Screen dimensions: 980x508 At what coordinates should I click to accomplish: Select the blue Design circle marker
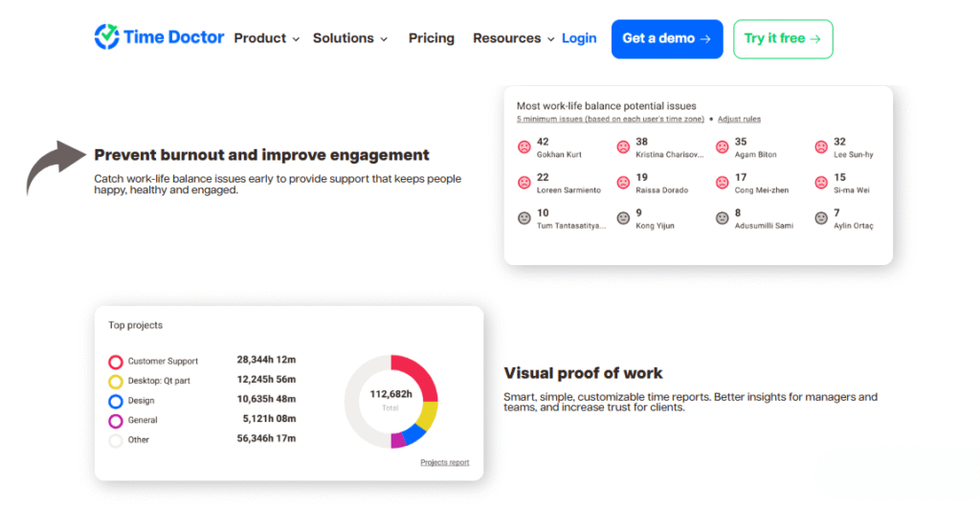coord(116,402)
